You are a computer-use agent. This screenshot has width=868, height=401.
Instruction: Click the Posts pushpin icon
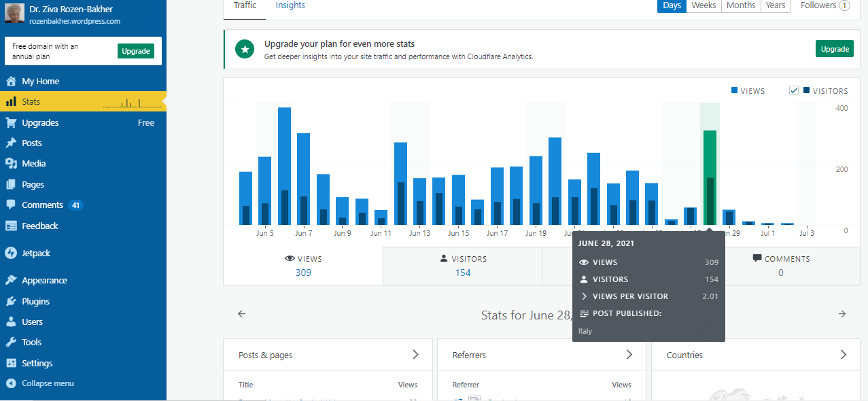coord(11,143)
